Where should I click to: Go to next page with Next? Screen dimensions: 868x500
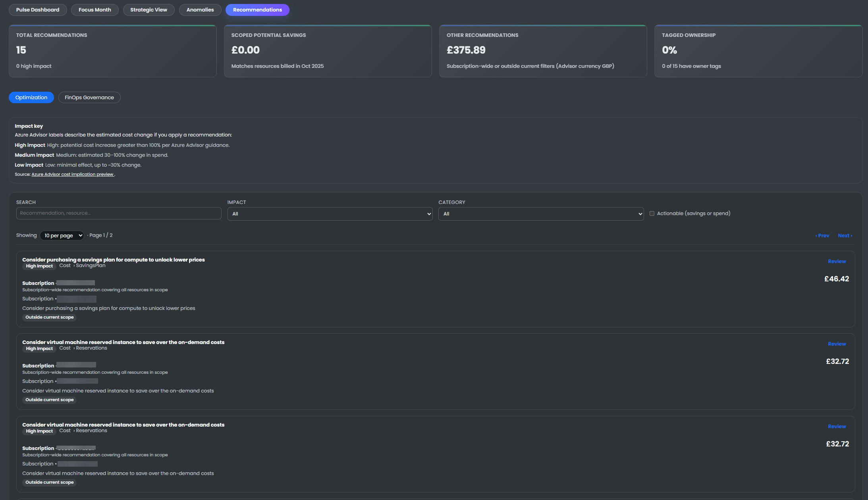[845, 236]
